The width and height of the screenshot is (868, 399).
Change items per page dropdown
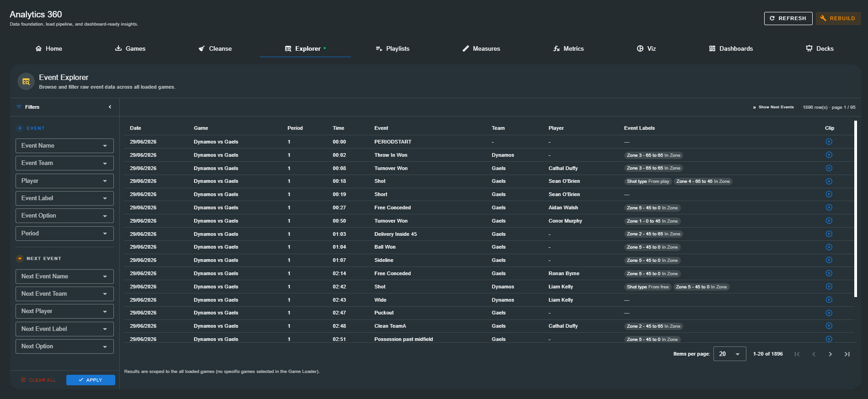(x=730, y=354)
